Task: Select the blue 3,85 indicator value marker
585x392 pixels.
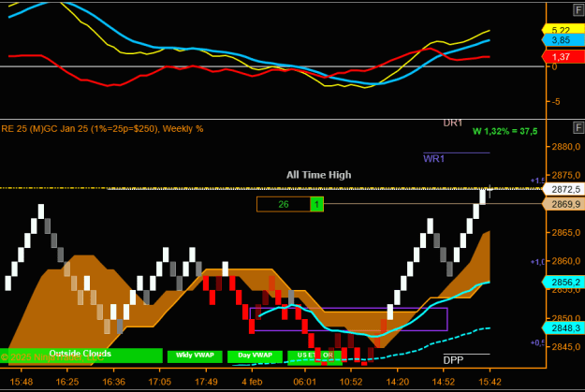Action: [563, 40]
